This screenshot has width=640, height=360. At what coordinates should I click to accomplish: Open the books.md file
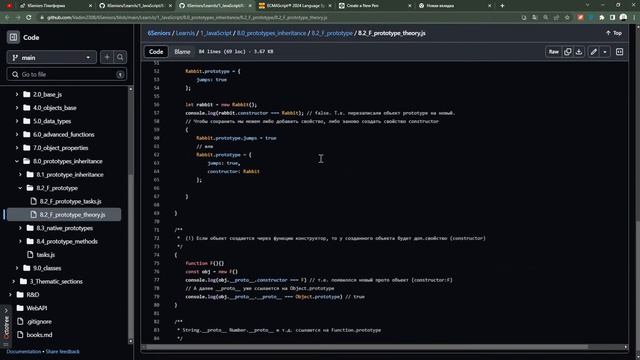39,335
